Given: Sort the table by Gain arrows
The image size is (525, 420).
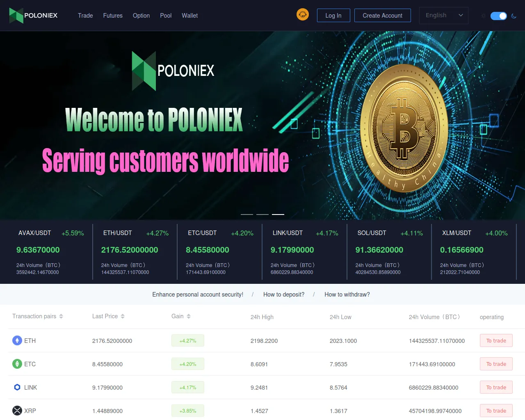Looking at the screenshot, I should click(189, 316).
